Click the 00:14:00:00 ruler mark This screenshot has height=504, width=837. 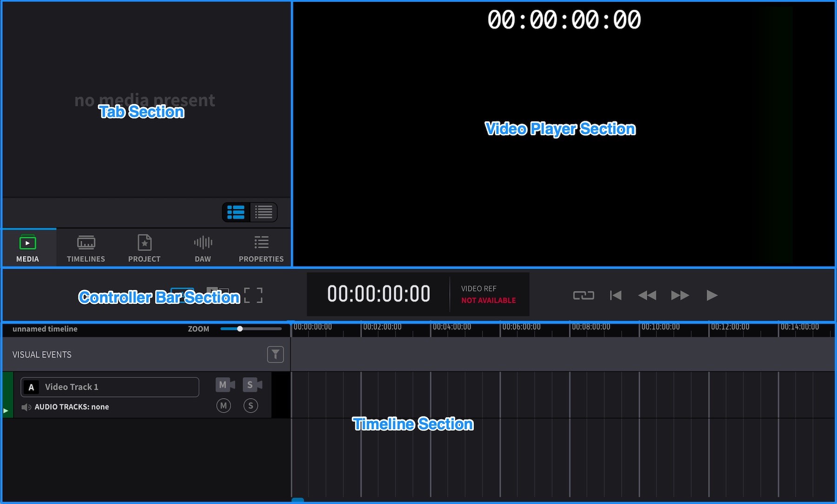coord(800,327)
